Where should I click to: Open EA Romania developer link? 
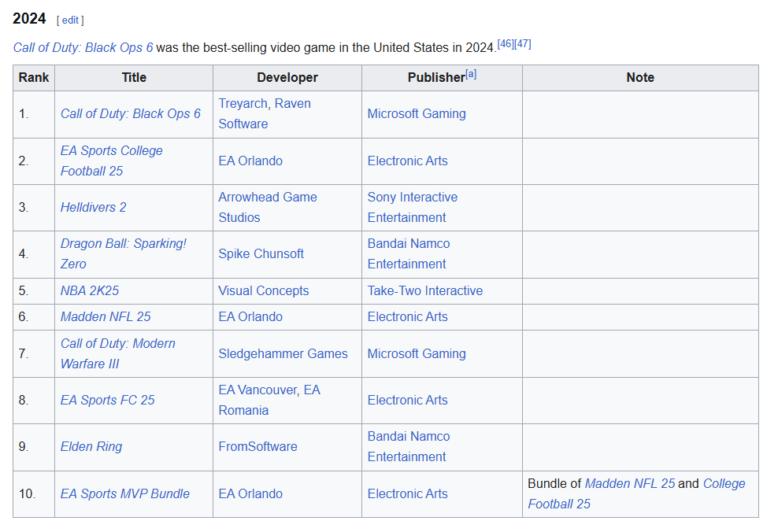tap(269, 400)
